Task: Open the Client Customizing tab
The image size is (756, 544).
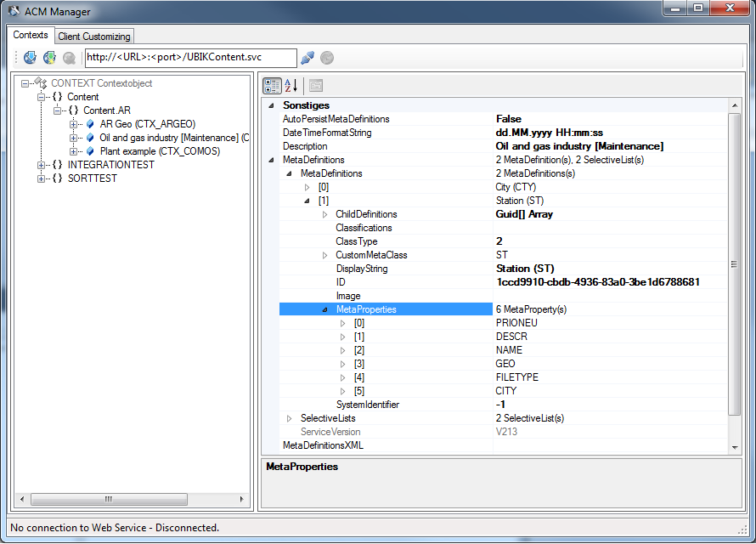Action: [x=93, y=37]
